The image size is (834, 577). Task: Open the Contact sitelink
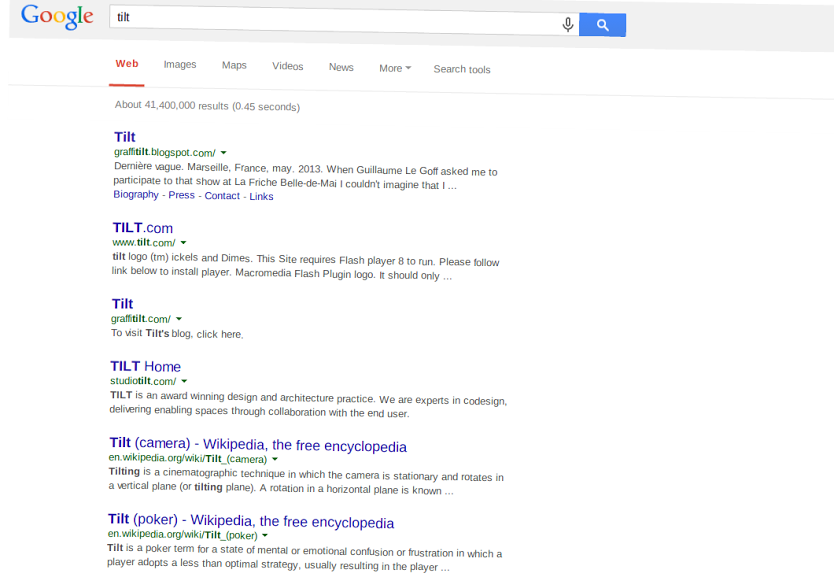point(222,196)
